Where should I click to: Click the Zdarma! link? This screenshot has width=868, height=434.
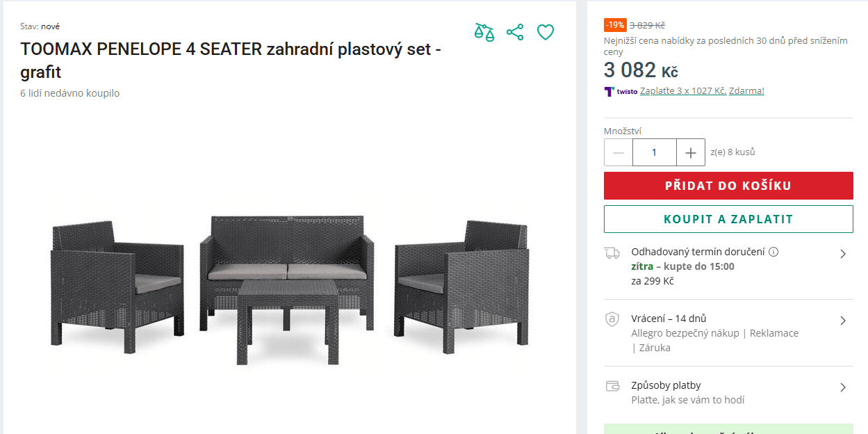pos(746,90)
